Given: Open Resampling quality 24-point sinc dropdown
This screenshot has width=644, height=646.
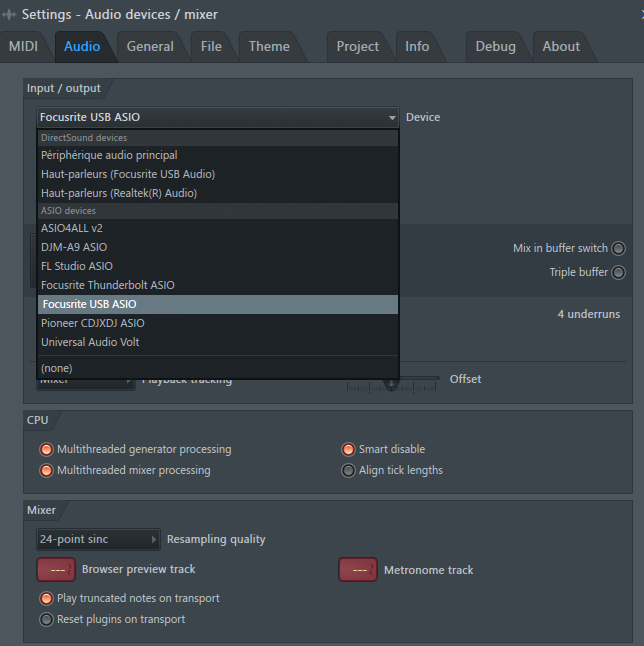Looking at the screenshot, I should click(98, 539).
